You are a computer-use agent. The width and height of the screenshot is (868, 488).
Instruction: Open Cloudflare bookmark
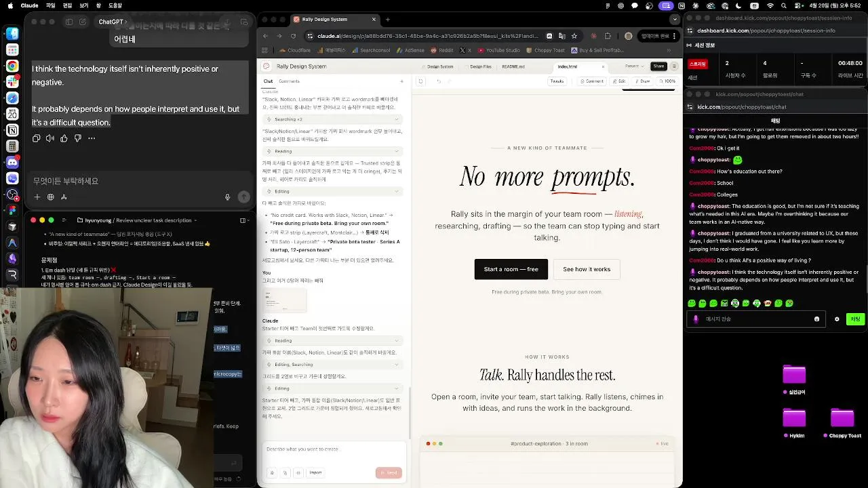click(x=295, y=50)
